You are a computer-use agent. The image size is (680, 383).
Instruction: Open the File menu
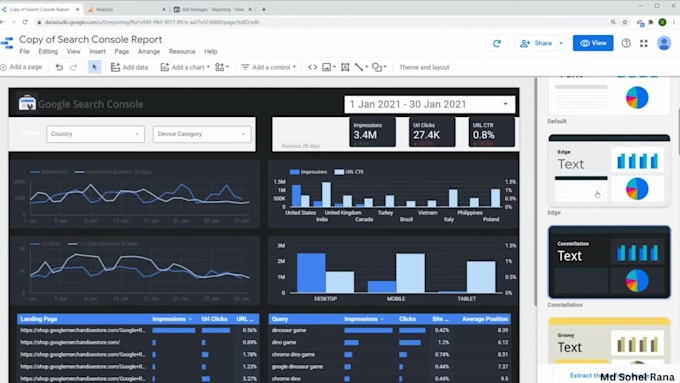(25, 52)
